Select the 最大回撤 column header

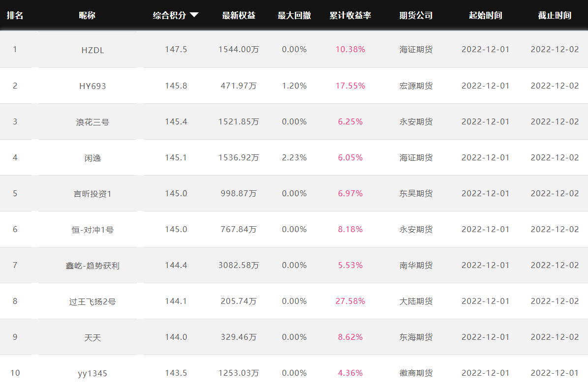(x=294, y=15)
